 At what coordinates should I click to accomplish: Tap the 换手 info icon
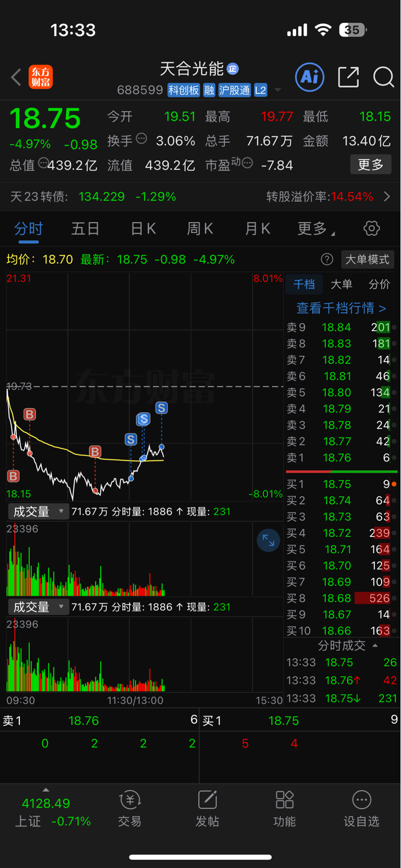click(141, 139)
